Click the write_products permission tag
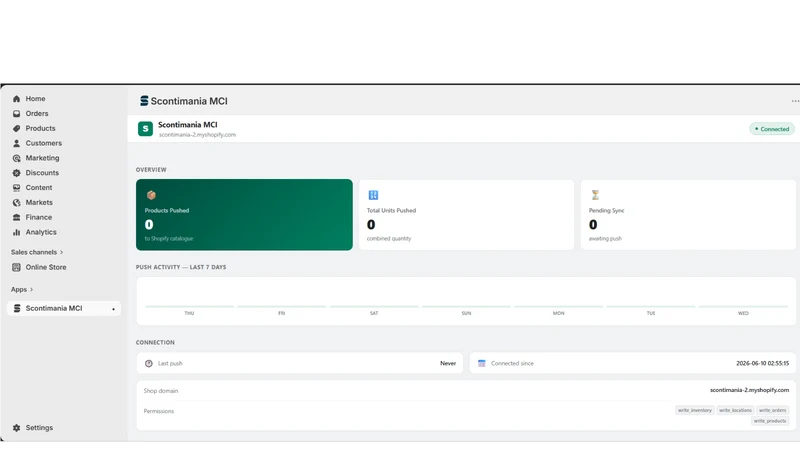The width and height of the screenshot is (800, 450). (x=770, y=421)
